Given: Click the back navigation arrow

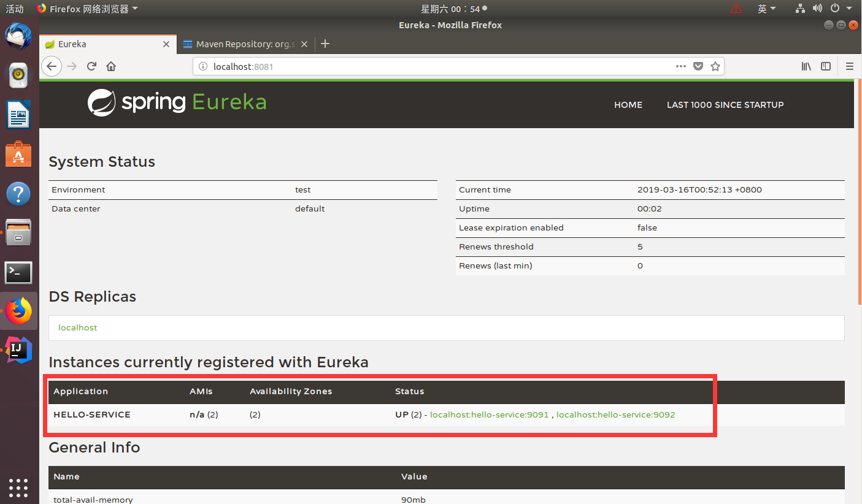Looking at the screenshot, I should click(52, 66).
